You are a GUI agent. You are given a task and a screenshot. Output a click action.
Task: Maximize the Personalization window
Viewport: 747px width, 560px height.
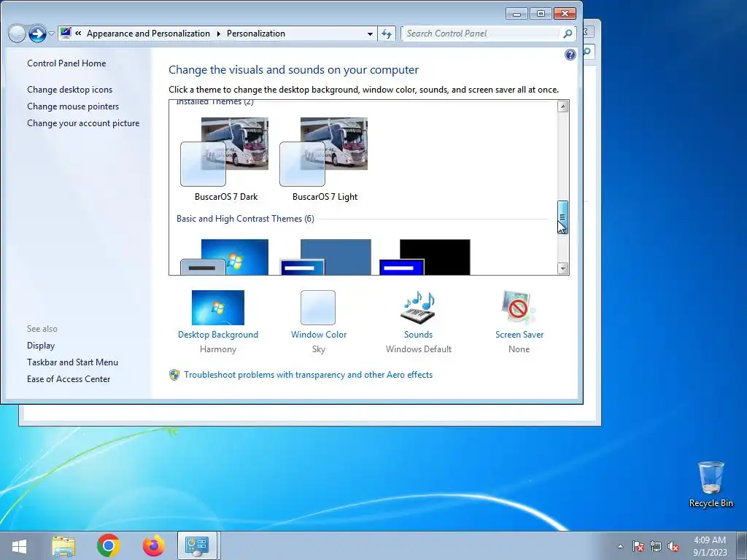point(541,13)
